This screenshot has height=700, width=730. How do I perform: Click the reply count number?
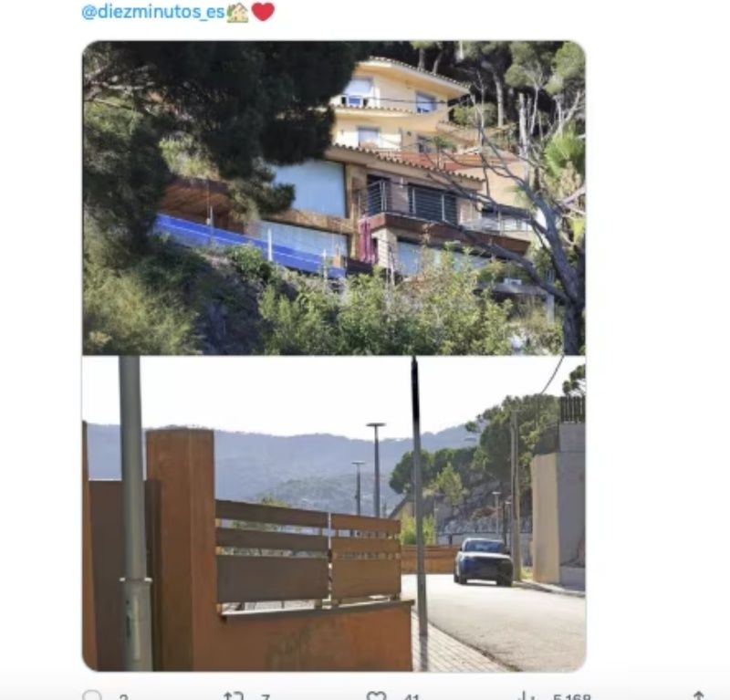click(x=123, y=696)
